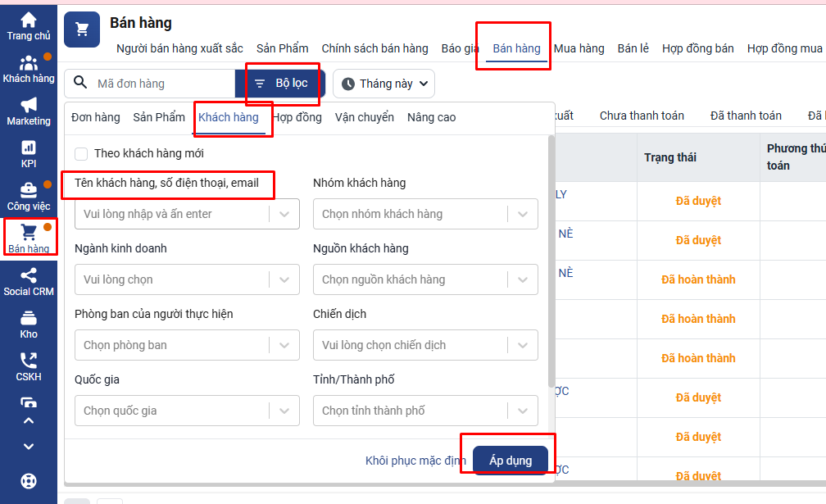Switch to the Vận chuyển filter tab
This screenshot has height=504, width=826.
(365, 117)
